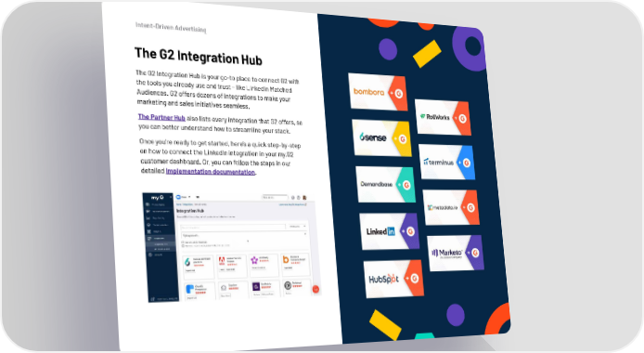Click the my.G2 logo in dashboard sidebar

(x=158, y=197)
